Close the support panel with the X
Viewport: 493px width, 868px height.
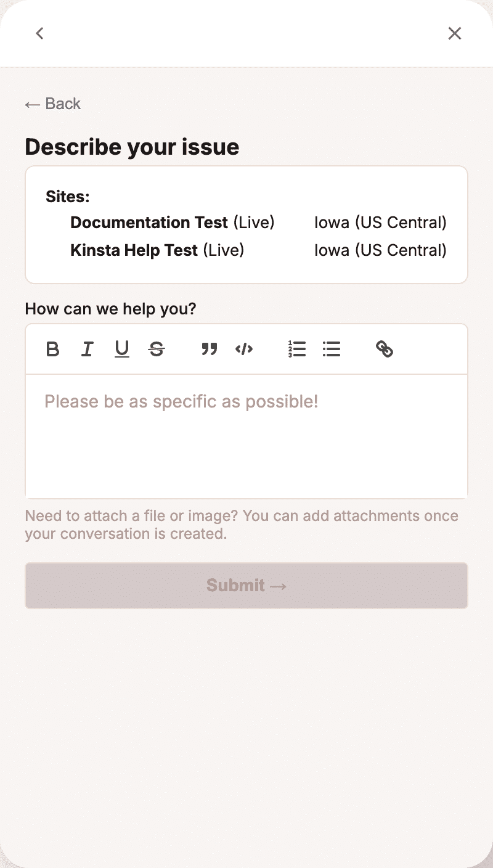click(455, 33)
